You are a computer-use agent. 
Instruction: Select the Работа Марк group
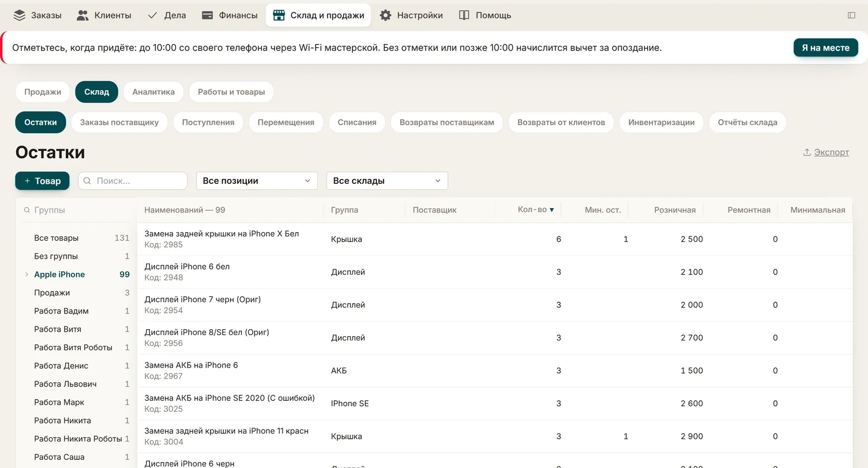click(x=76, y=402)
